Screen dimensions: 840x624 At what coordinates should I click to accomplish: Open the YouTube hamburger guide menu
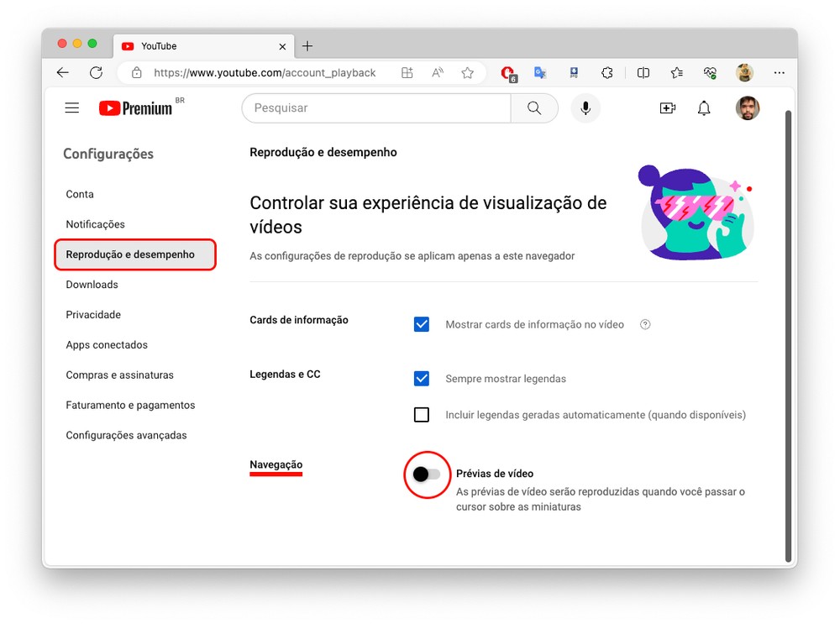tap(71, 108)
